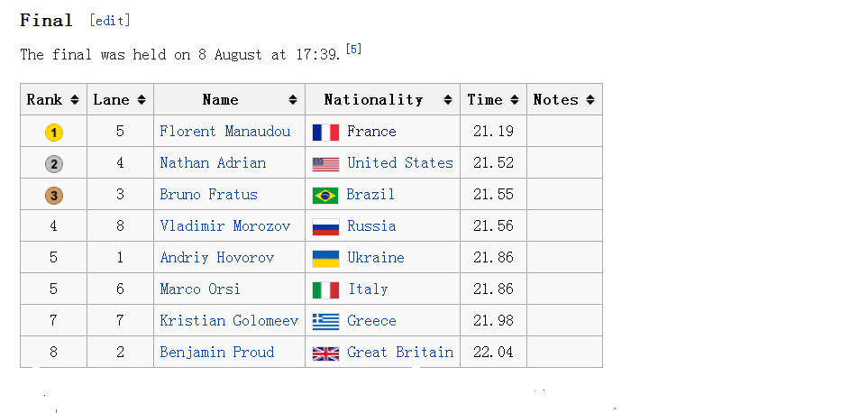Open the Ukraine country link
This screenshot has width=868, height=413.
coord(375,257)
